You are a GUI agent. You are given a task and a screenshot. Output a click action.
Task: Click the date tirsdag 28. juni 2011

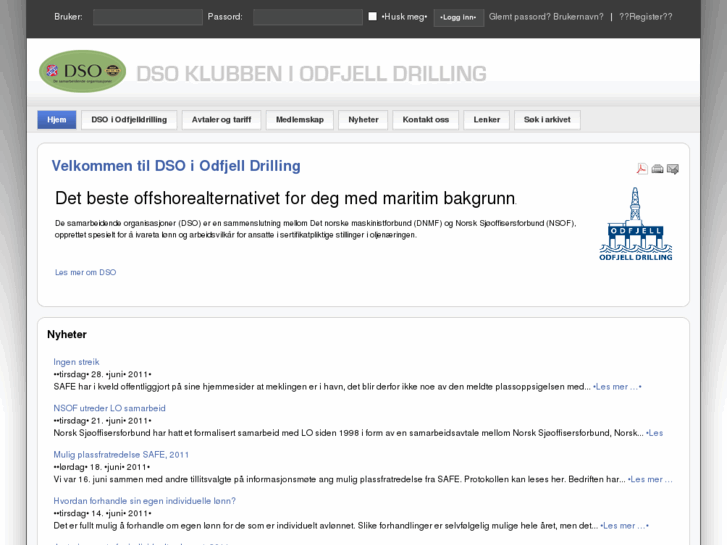click(x=102, y=374)
